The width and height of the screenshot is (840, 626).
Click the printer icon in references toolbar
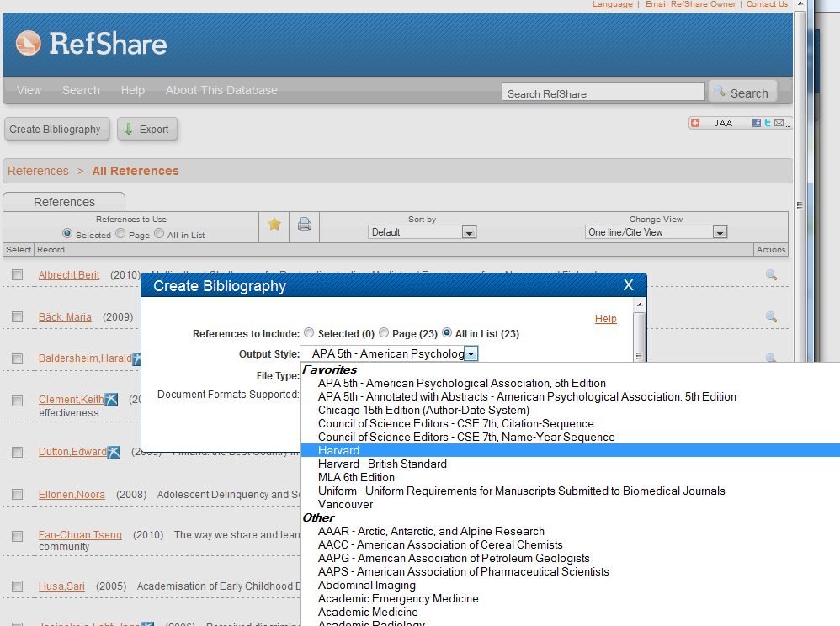[305, 225]
